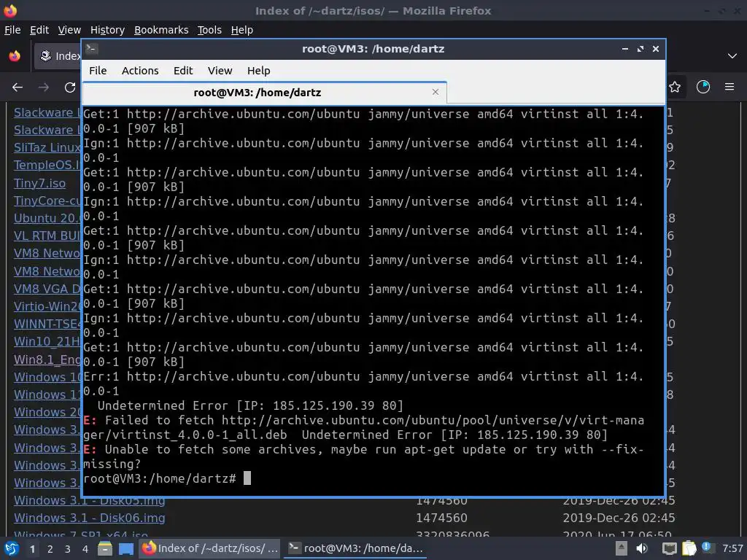This screenshot has width=747, height=560.
Task: Open the removable media eject tray icon
Action: click(x=622, y=548)
